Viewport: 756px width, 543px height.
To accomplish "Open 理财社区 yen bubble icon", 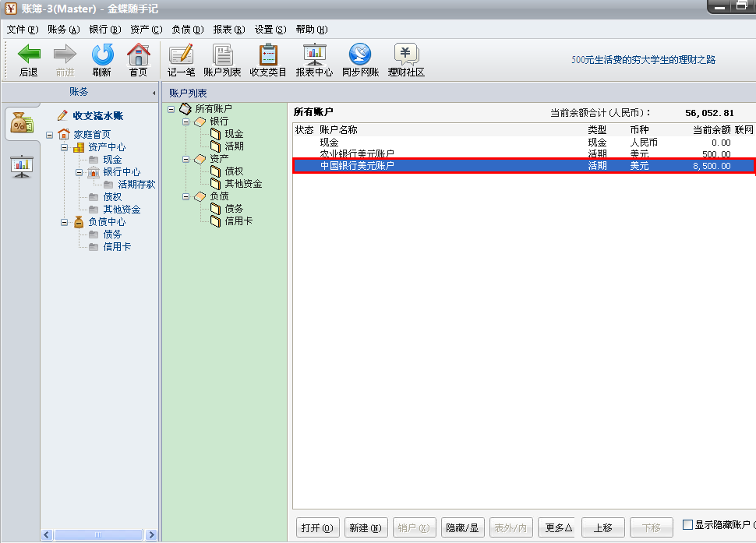I will click(x=406, y=54).
